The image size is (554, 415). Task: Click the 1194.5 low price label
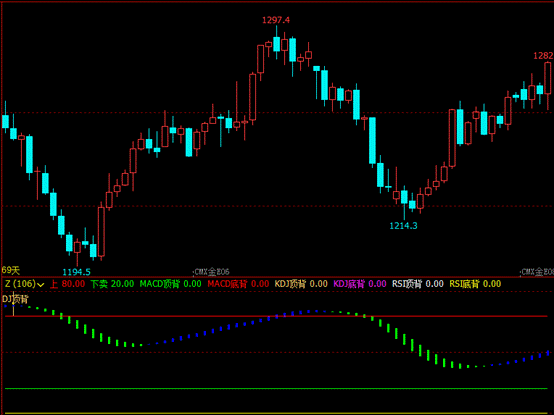tap(76, 272)
